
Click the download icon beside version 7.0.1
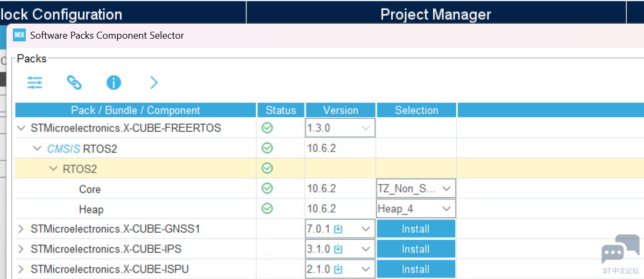click(x=338, y=229)
